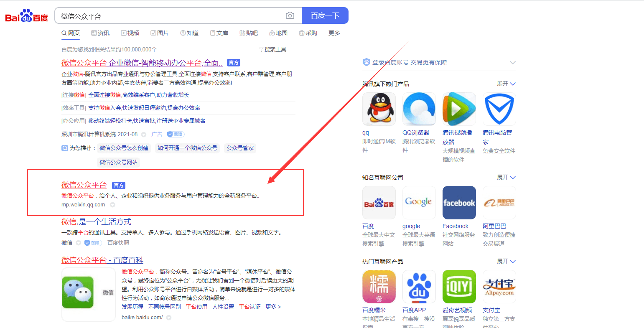The height and width of the screenshot is (328, 644).
Task: Open 微信公众平台 - 百度百科 link
Action: pos(102,260)
